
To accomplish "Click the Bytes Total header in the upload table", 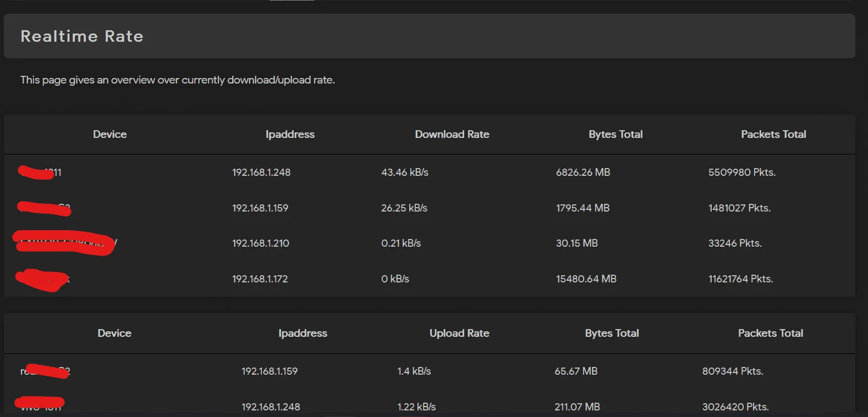I will point(612,333).
